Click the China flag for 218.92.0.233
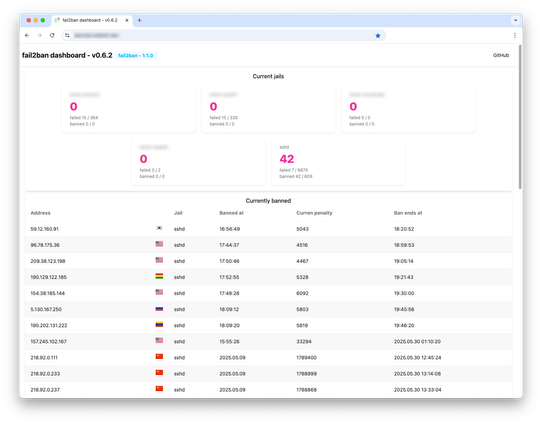Screen dimensions: 542x424 [x=159, y=373]
